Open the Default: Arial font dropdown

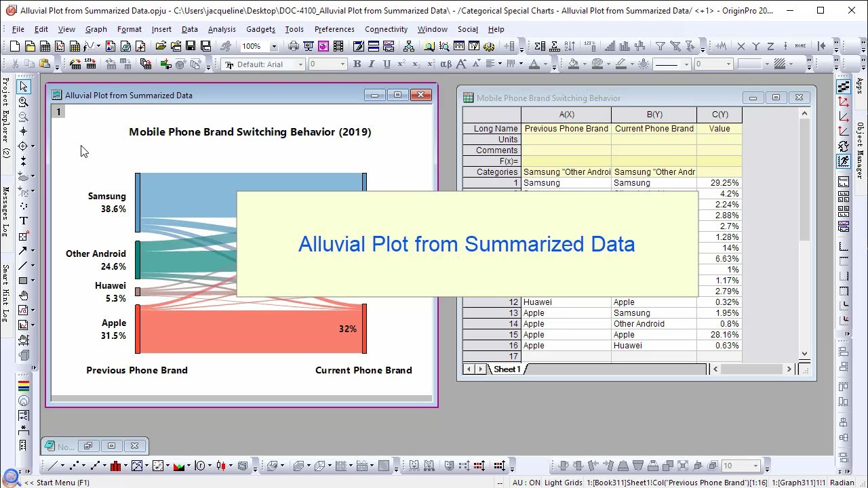click(x=300, y=64)
